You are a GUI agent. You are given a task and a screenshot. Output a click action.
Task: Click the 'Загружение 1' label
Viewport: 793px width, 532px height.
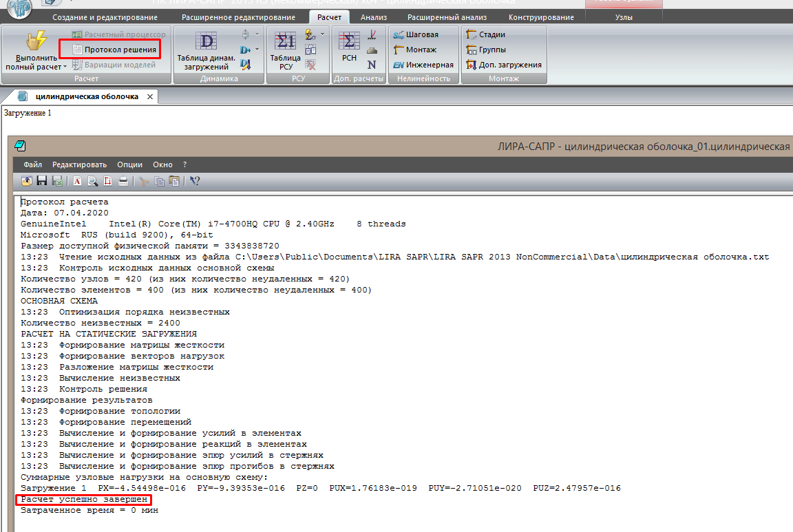tap(28, 113)
